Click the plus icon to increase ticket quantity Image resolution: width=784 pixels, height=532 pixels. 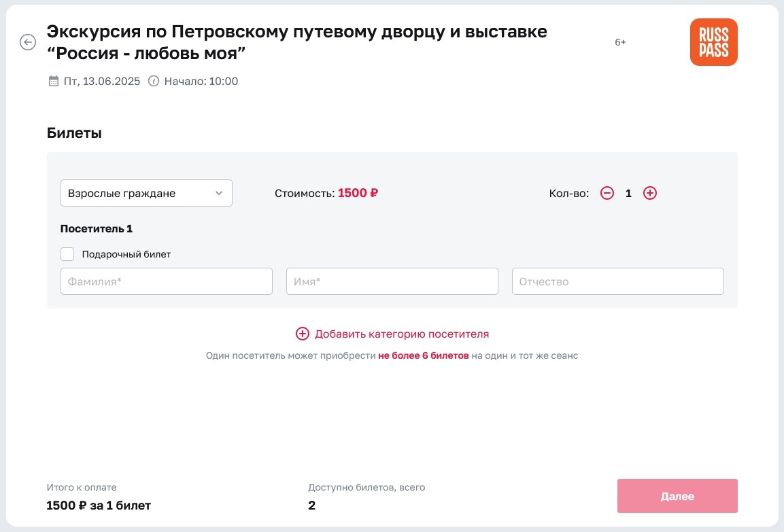[650, 193]
